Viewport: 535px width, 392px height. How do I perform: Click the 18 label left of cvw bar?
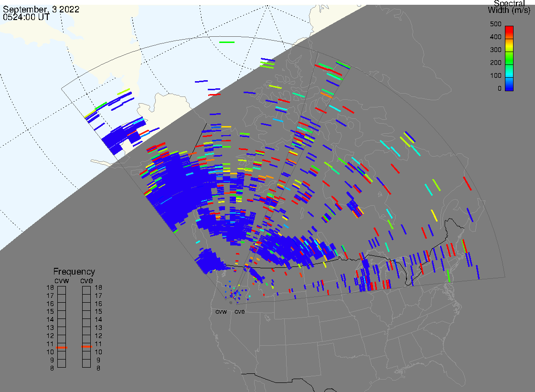pyautogui.click(x=50, y=287)
